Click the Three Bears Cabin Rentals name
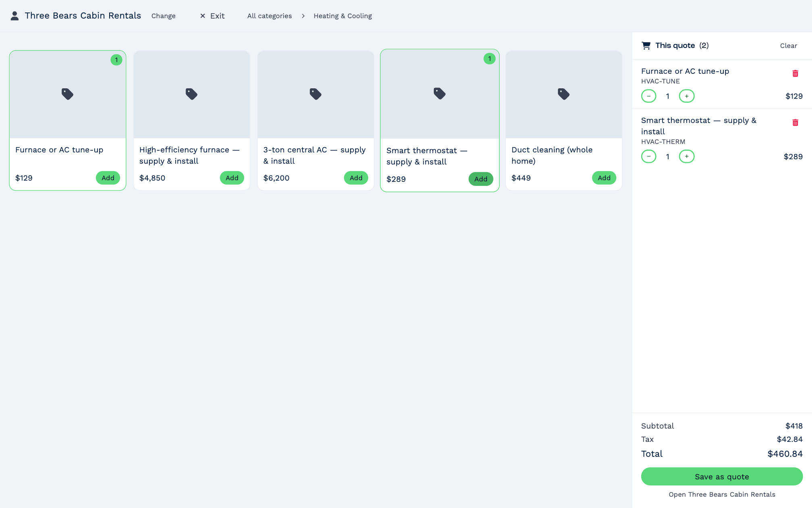Screen dimensions: 812x508 [83, 16]
